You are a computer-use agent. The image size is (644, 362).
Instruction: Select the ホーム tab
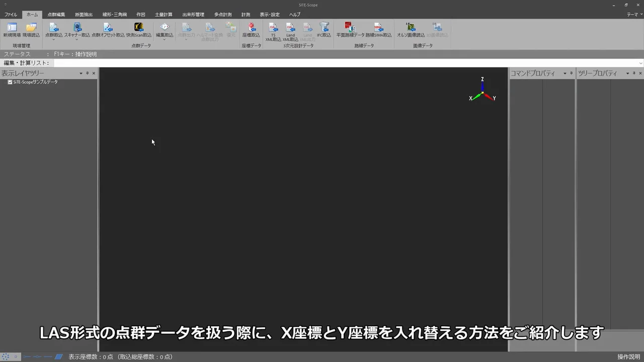click(32, 15)
